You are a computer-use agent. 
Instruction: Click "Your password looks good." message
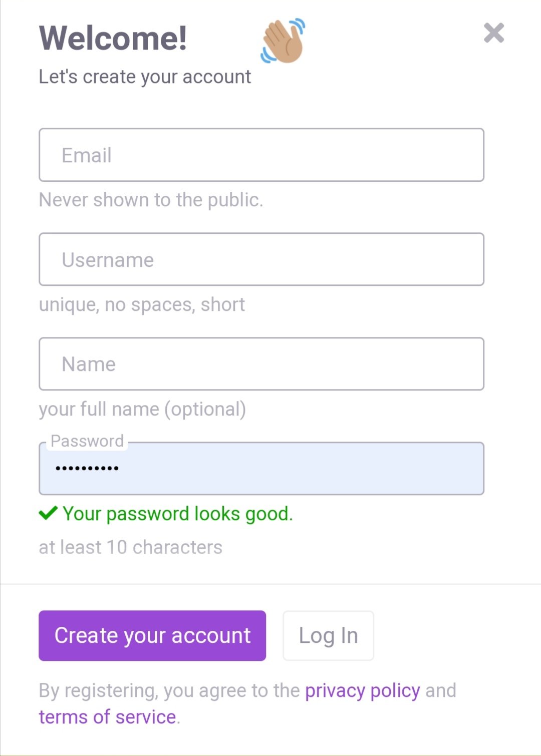[x=178, y=514]
